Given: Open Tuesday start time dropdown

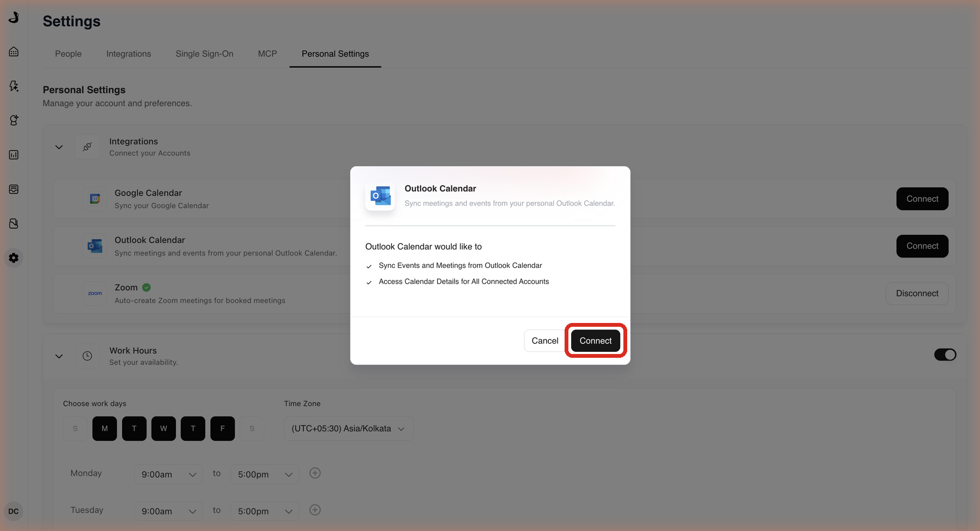Looking at the screenshot, I should (x=168, y=511).
